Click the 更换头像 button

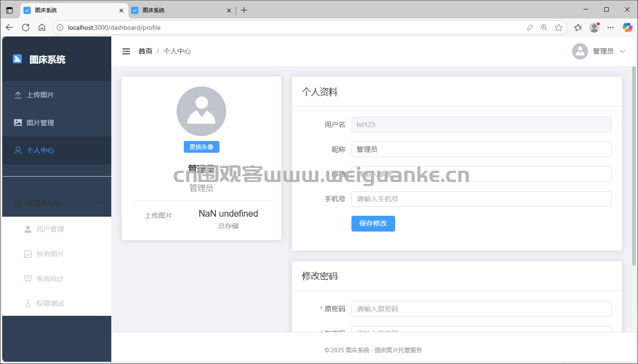[x=201, y=147]
